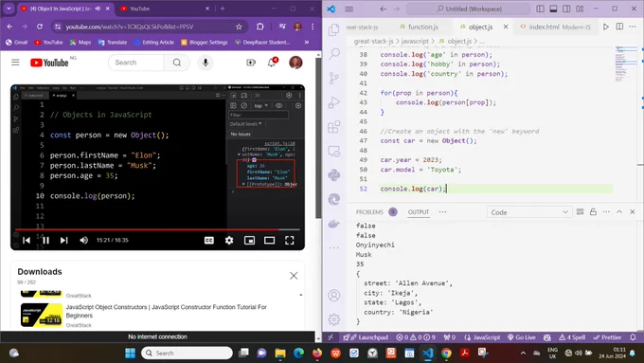Open VS Code Manage gear menu
The width and height of the screenshot is (644, 363).
click(334, 319)
